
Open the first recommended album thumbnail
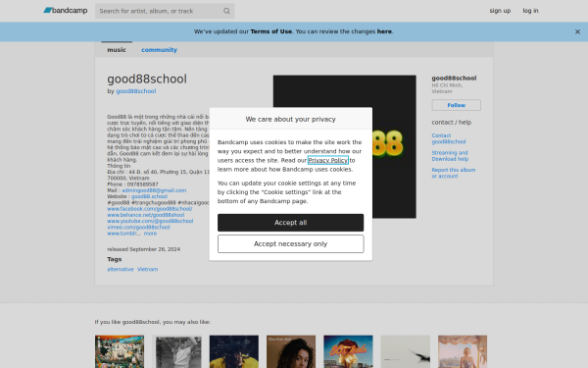pyautogui.click(x=120, y=351)
